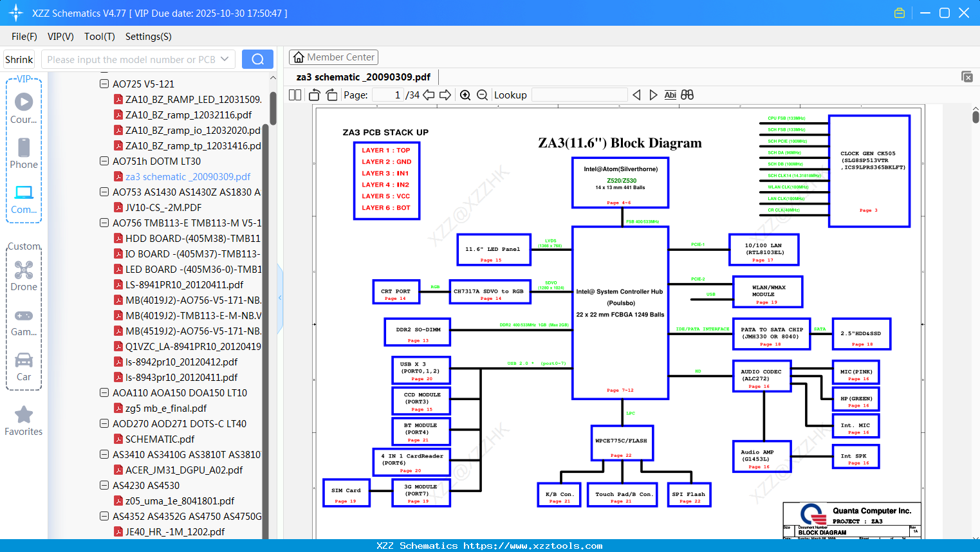
Task: Open the File(F) menu
Action: [24, 37]
